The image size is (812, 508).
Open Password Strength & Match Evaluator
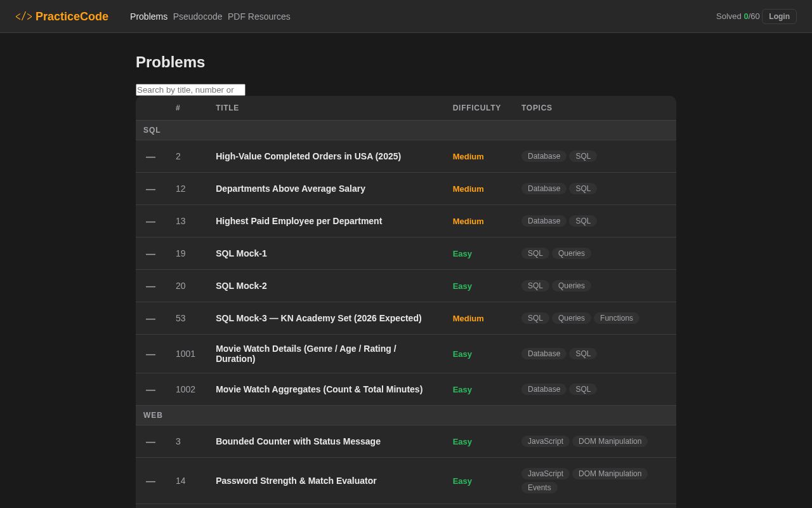296,481
